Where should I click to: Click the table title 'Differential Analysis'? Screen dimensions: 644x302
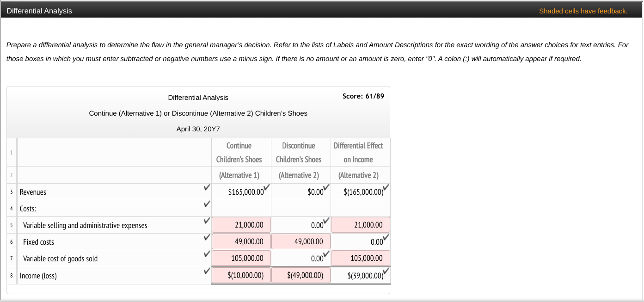[x=198, y=98]
